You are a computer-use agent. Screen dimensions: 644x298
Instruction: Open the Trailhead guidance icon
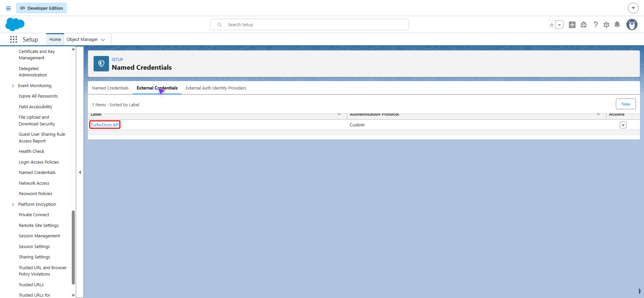(584, 24)
